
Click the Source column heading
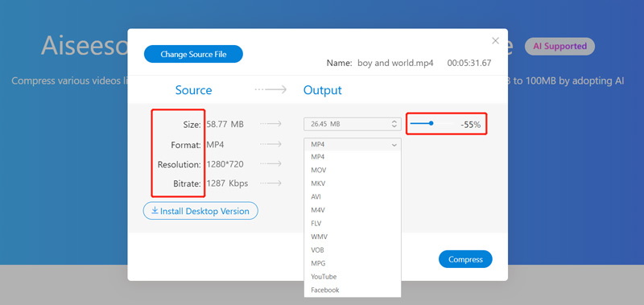pyautogui.click(x=193, y=90)
